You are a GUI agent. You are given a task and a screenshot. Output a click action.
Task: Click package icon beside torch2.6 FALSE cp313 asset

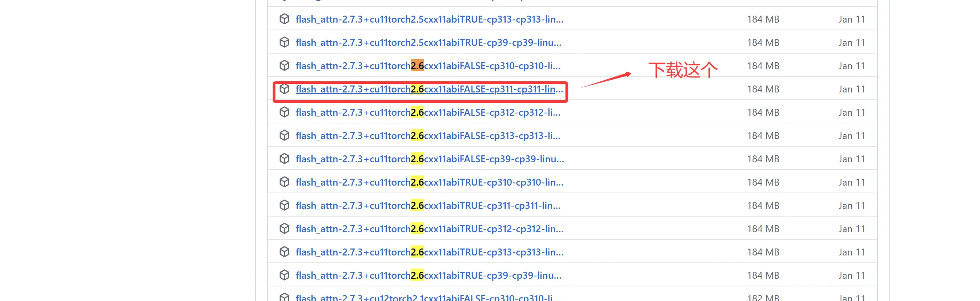coord(284,135)
